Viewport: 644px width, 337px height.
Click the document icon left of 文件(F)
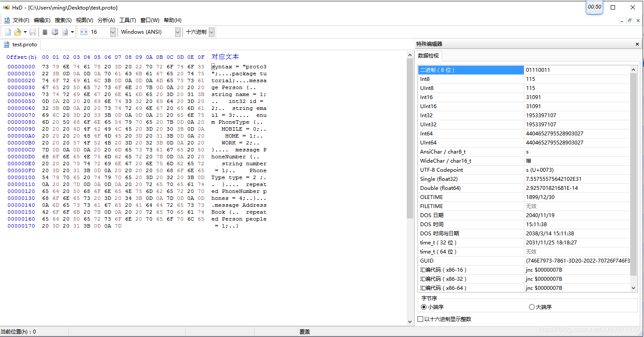pyautogui.click(x=7, y=20)
